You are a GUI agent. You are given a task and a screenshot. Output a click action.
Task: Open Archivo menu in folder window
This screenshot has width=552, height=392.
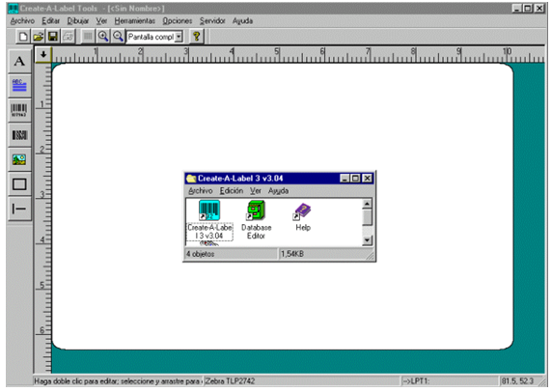pyautogui.click(x=201, y=191)
